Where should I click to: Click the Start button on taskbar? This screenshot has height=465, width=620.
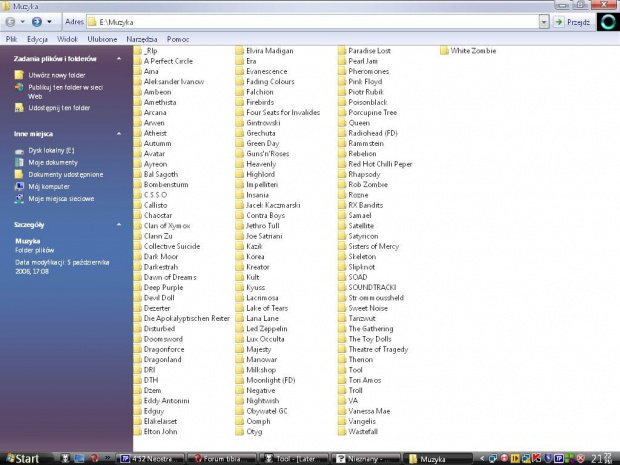click(x=23, y=458)
